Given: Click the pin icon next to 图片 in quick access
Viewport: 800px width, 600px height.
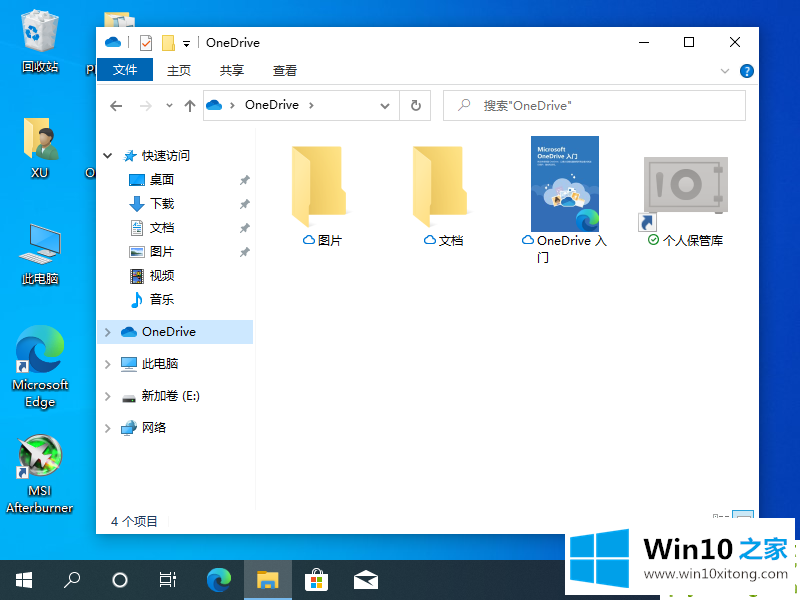Looking at the screenshot, I should pyautogui.click(x=245, y=252).
